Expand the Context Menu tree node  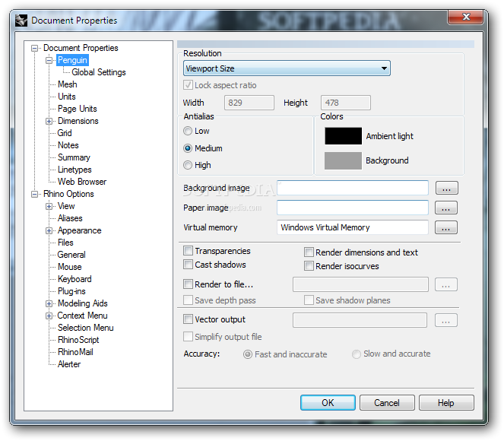coord(49,316)
